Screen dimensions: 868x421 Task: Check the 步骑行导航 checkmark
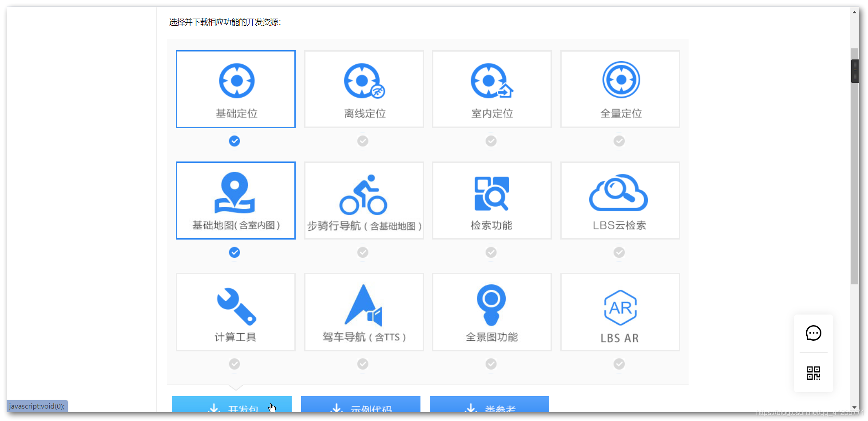pos(363,252)
